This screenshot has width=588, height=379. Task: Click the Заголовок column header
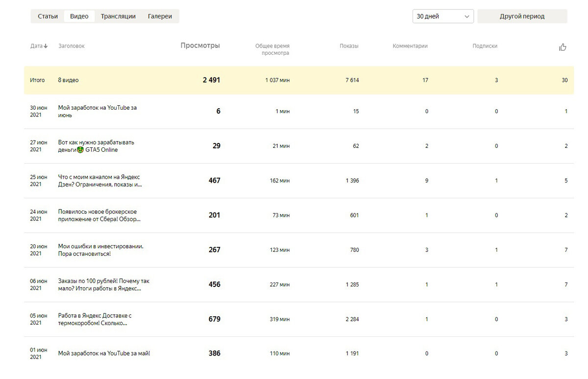coord(72,46)
